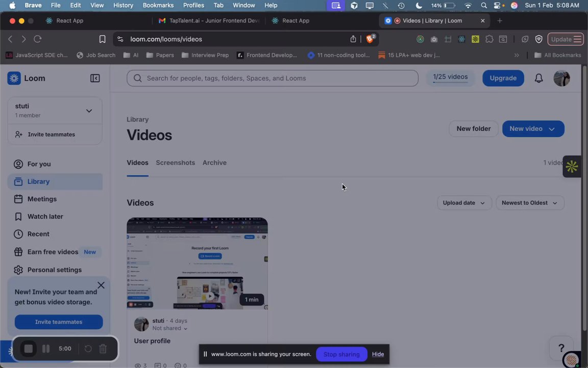Open the User profile video thumbnail

[197, 263]
